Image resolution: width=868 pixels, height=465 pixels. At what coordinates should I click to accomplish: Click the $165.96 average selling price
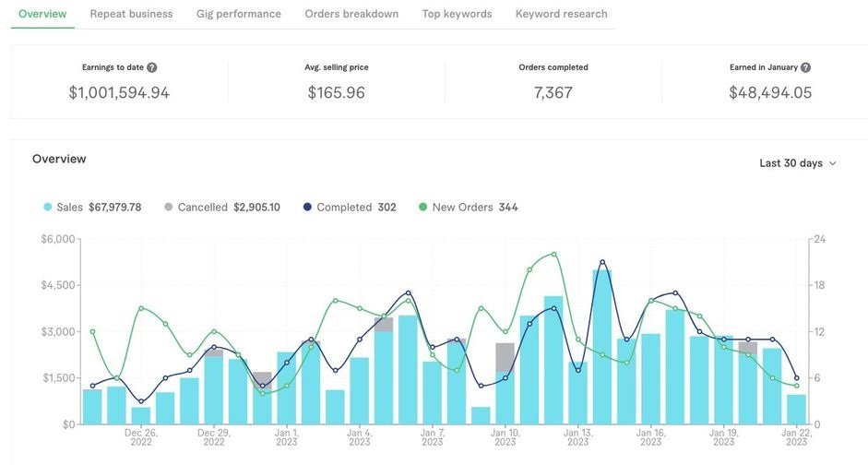(336, 92)
